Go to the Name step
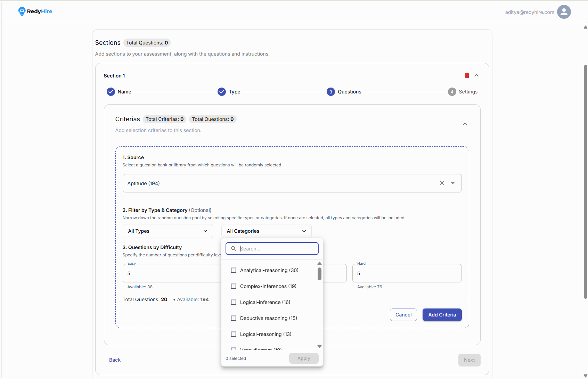 (x=119, y=92)
